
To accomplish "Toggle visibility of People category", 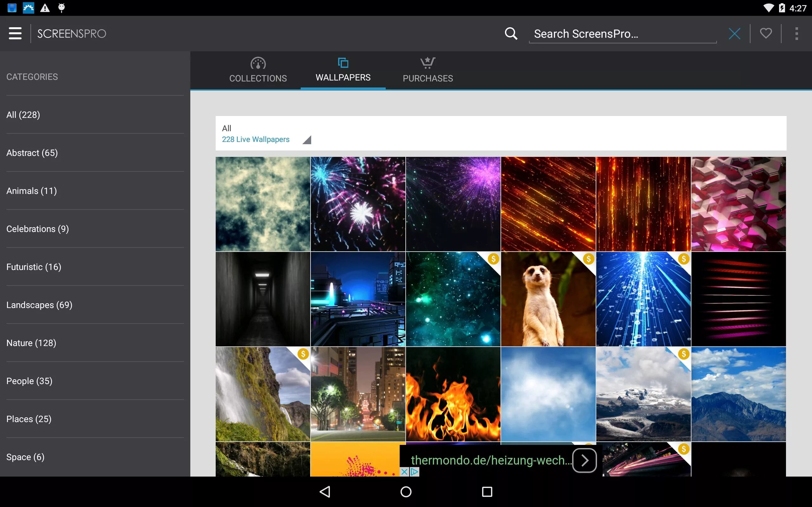I will tap(30, 381).
